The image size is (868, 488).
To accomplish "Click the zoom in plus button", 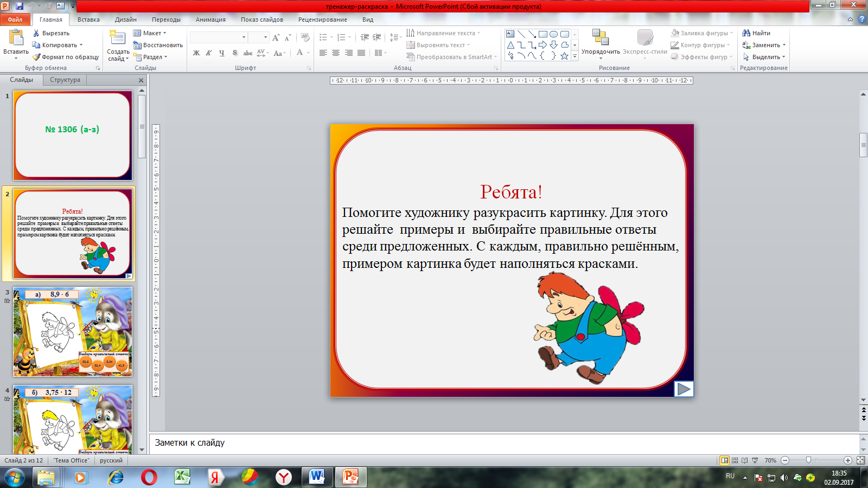I will point(848,460).
